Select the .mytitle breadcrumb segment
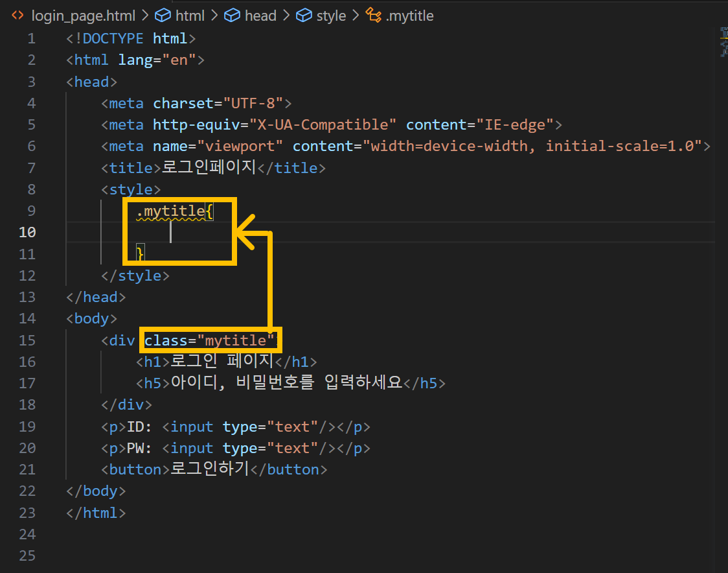The width and height of the screenshot is (728, 573). [409, 16]
